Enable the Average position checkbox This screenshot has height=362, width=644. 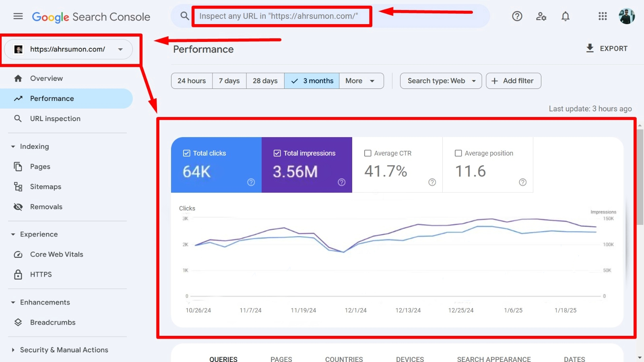pos(458,153)
